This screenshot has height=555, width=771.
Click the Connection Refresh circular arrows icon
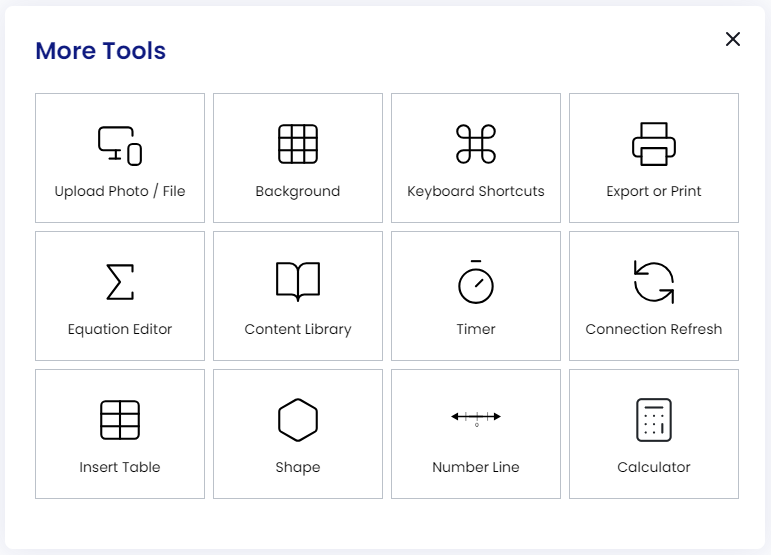coord(654,282)
